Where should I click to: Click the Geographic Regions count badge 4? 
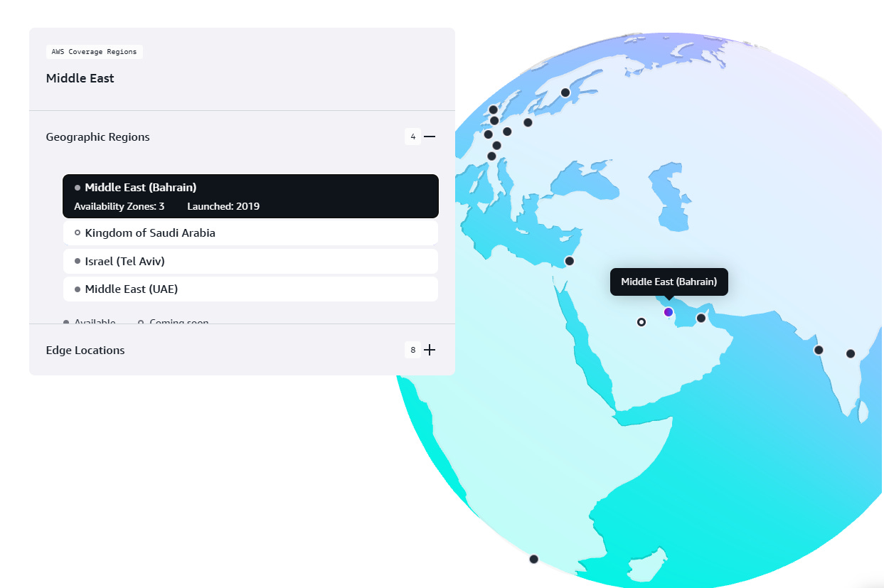pyautogui.click(x=413, y=137)
